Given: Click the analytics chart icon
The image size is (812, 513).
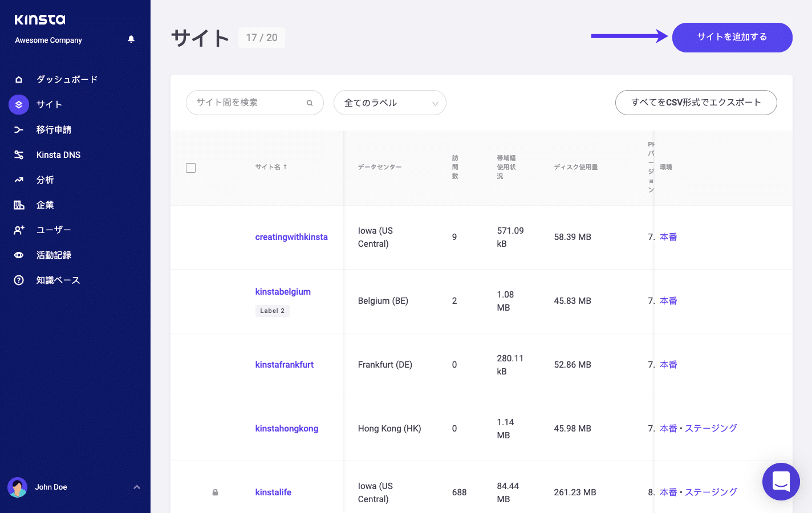Looking at the screenshot, I should tap(19, 180).
